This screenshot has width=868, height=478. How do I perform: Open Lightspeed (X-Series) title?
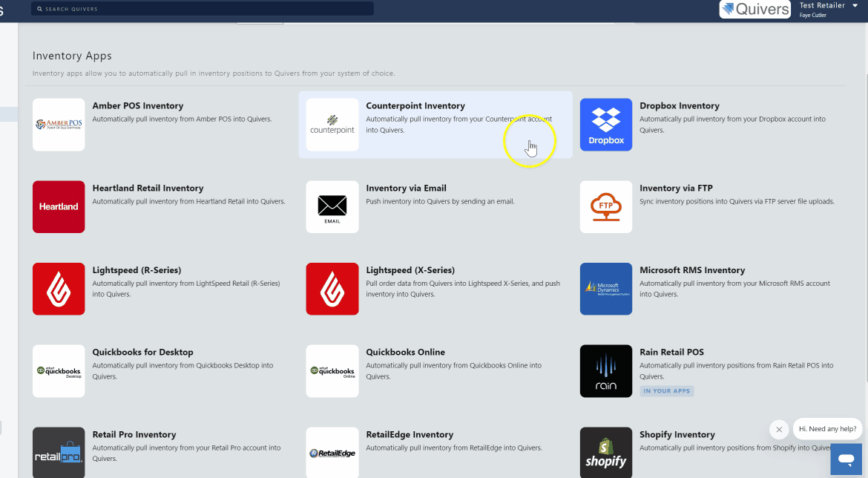[x=410, y=270]
